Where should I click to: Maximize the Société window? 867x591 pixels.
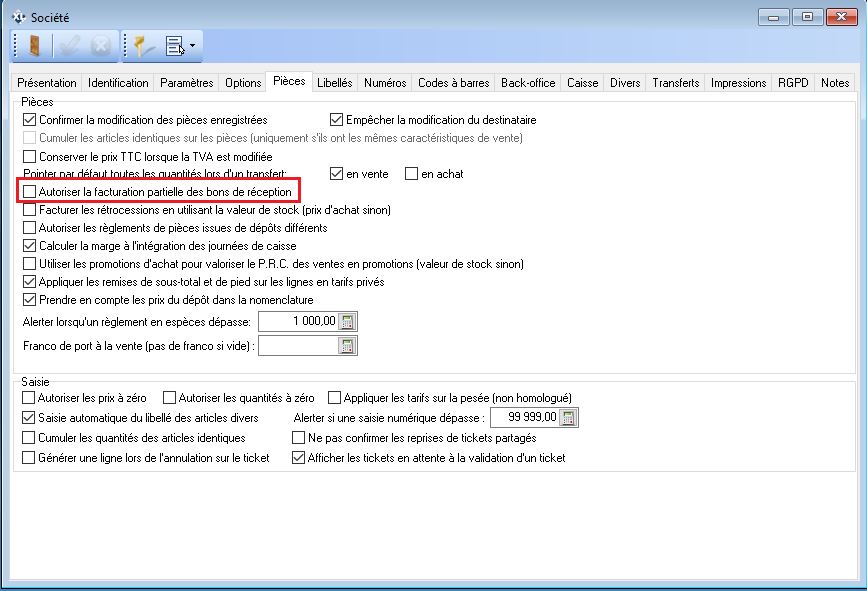click(x=806, y=16)
